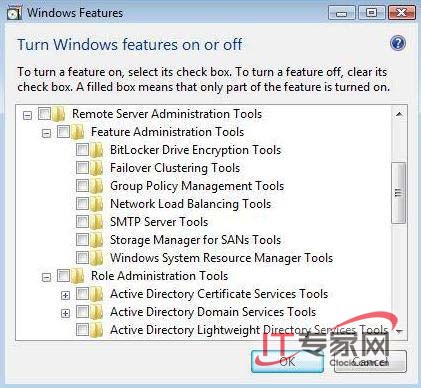Screen dimensions: 421x388
Task: Click folder icon beside Network Load Balancing Tools
Action: (x=97, y=204)
